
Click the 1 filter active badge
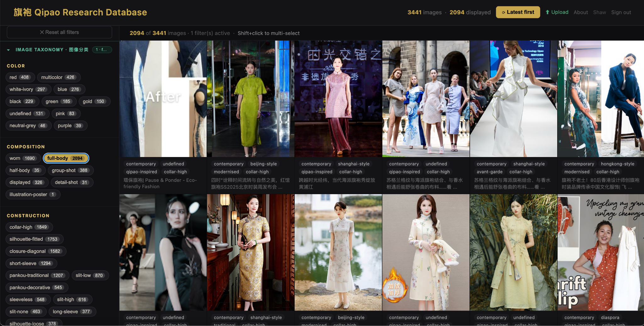coord(102,50)
